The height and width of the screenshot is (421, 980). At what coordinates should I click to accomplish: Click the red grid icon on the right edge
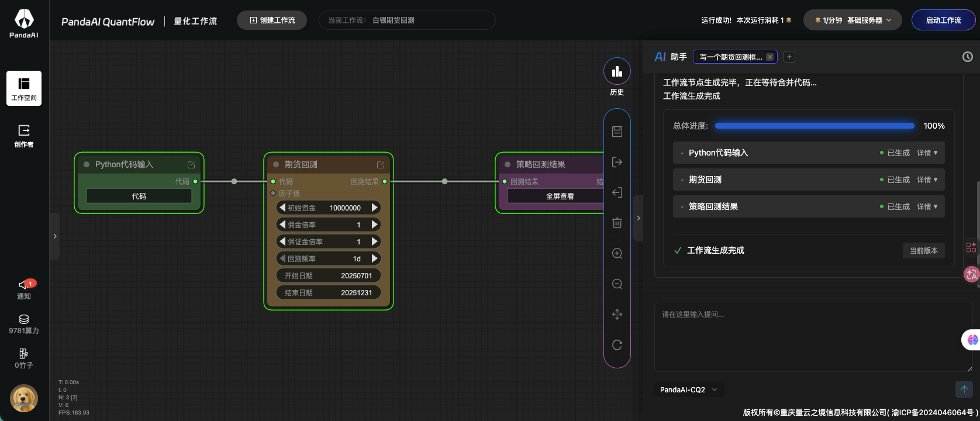pos(971,247)
